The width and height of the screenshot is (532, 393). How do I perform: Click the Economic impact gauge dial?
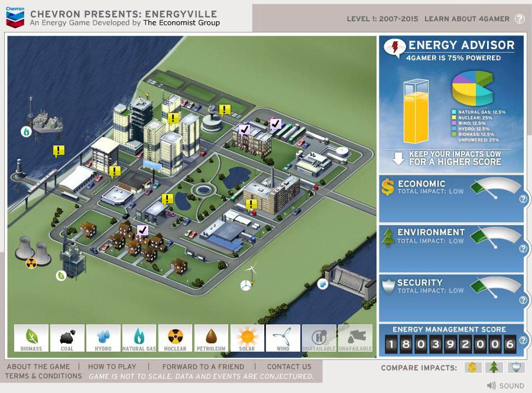[x=496, y=188]
